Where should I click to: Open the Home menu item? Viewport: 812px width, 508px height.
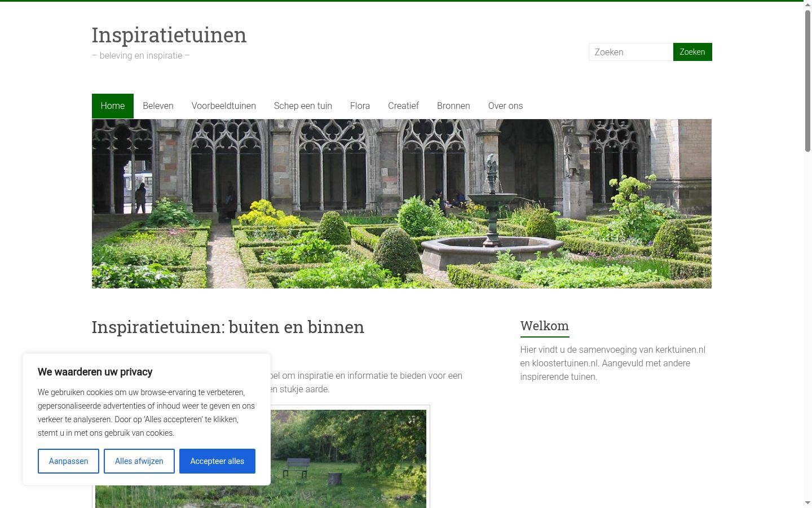(x=113, y=106)
